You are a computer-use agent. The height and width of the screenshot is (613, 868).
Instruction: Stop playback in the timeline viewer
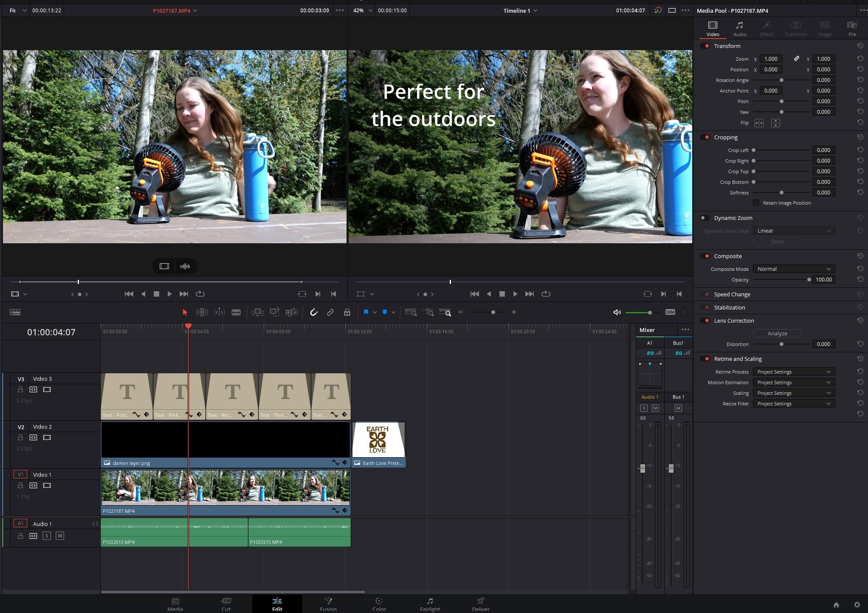click(502, 294)
